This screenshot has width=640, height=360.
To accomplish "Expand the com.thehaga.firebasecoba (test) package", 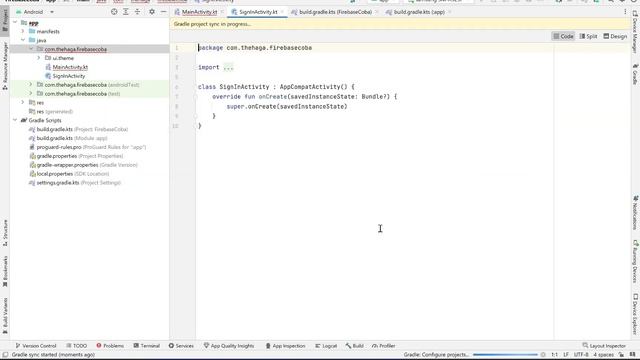I will pos(31,93).
